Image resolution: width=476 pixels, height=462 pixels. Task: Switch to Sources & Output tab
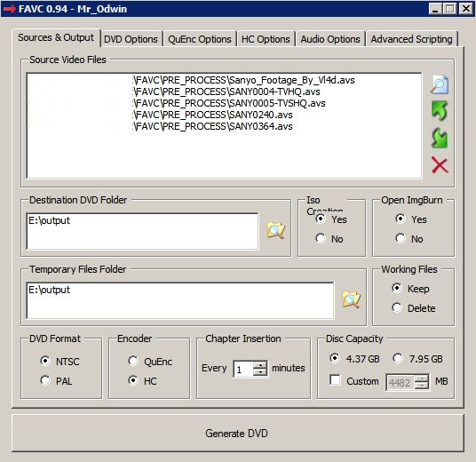[56, 37]
